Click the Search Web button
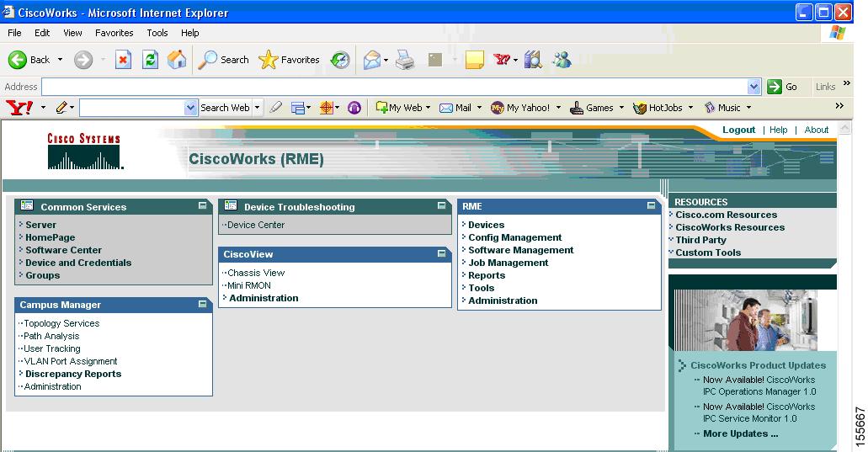This screenshot has width=868, height=452. (x=225, y=108)
